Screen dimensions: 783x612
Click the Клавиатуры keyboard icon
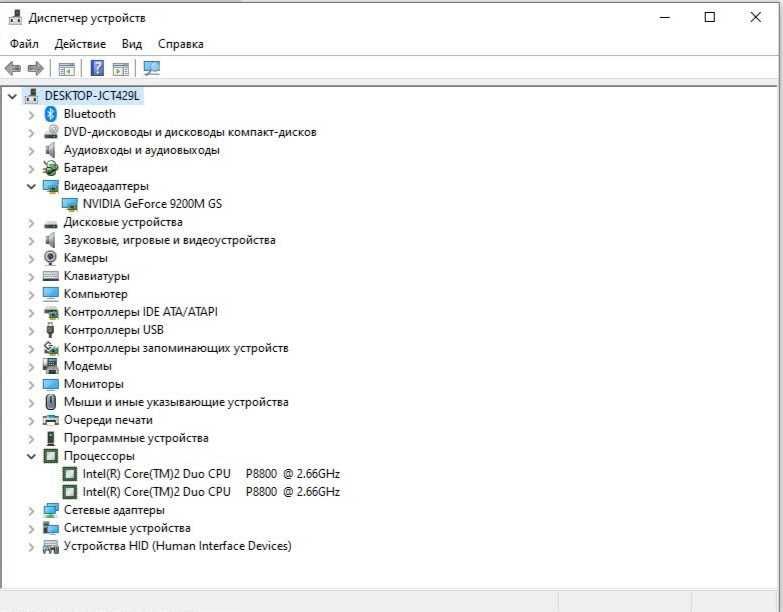50,276
